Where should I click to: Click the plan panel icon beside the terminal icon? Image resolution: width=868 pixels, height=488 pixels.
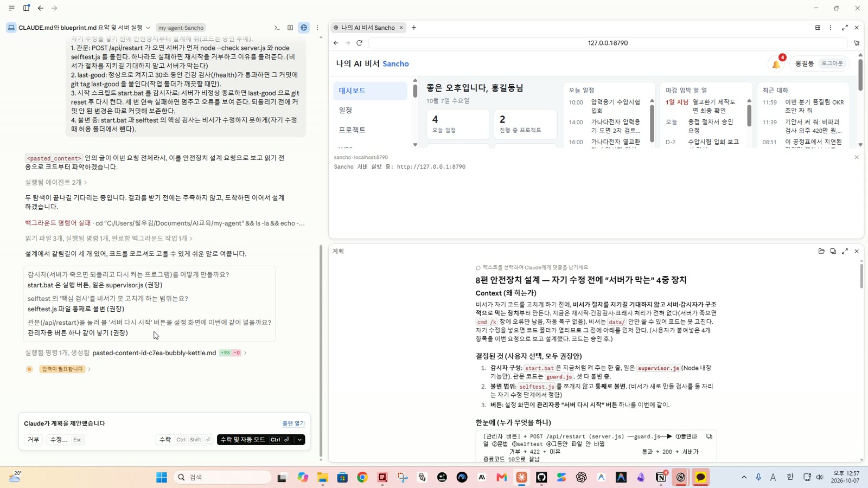(x=290, y=28)
